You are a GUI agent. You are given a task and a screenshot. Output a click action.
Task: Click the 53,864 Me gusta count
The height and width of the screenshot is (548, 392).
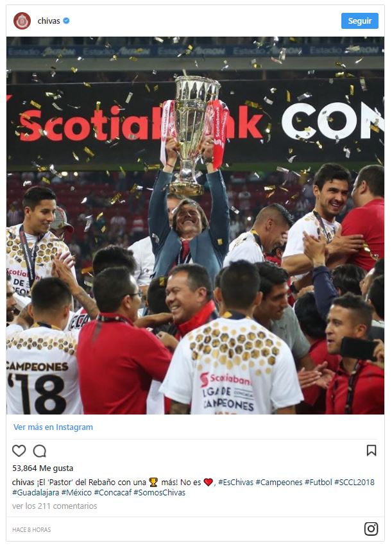(x=42, y=468)
